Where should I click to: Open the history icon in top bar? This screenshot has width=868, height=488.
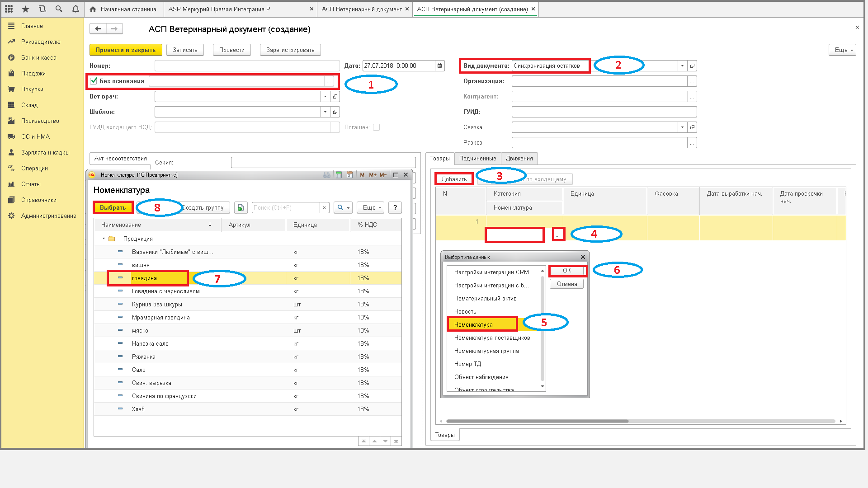[42, 9]
